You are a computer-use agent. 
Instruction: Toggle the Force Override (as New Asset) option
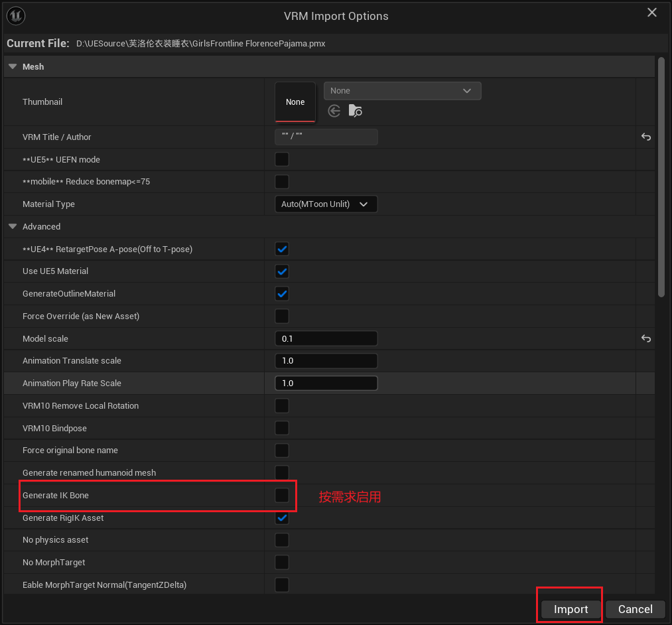click(281, 316)
